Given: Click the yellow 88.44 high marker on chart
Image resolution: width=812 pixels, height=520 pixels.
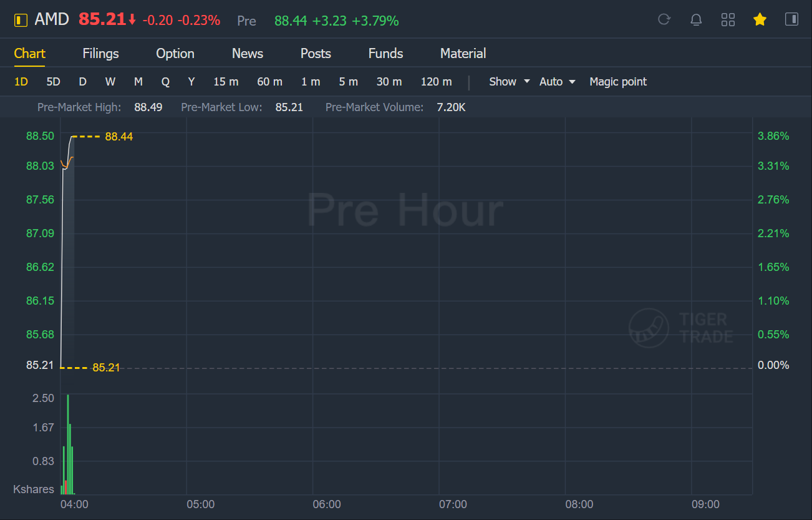Looking at the screenshot, I should (118, 137).
